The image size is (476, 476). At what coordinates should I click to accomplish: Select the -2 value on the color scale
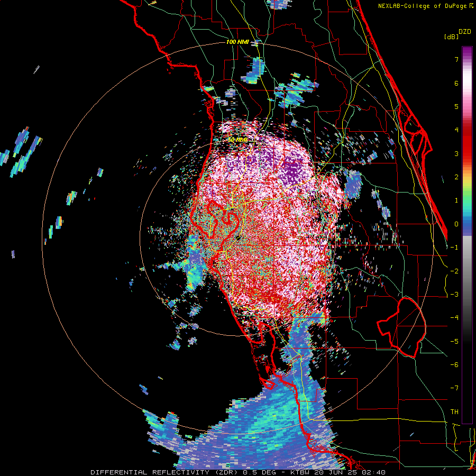tap(454, 271)
